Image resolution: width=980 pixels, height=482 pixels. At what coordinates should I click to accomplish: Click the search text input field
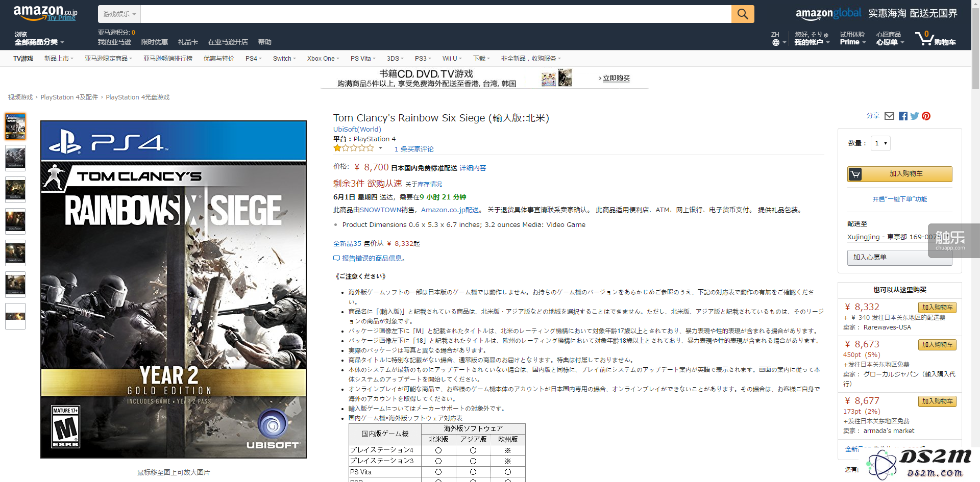click(436, 14)
